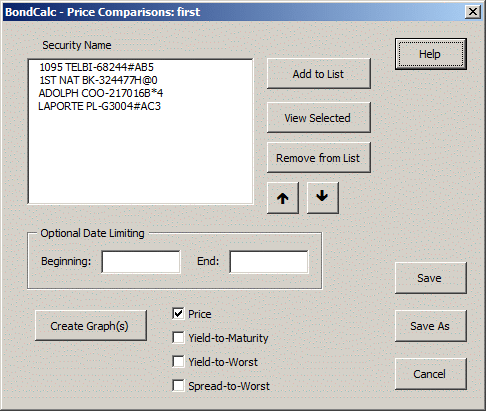Move selected security down with arrow
The image size is (486, 411).
click(x=323, y=198)
